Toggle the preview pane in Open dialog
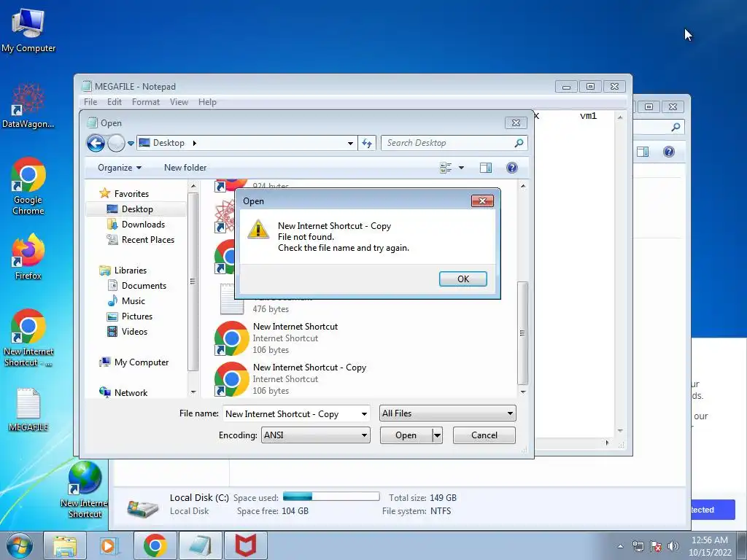The width and height of the screenshot is (747, 560). coord(486,168)
